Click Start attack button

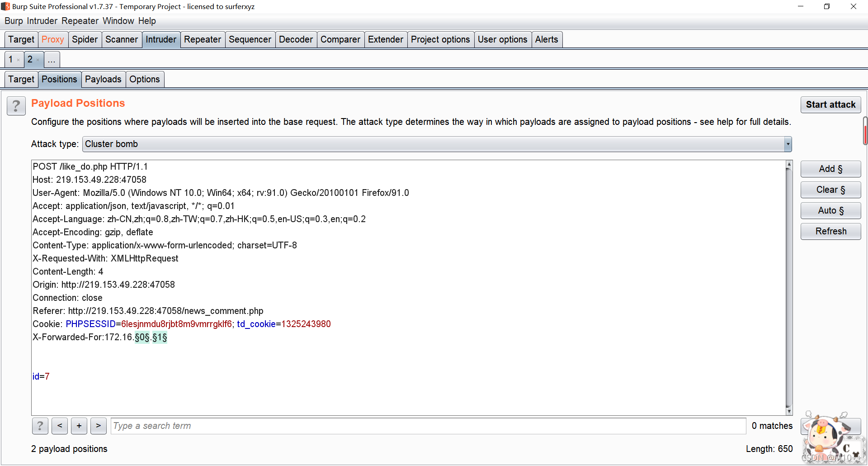tap(830, 105)
